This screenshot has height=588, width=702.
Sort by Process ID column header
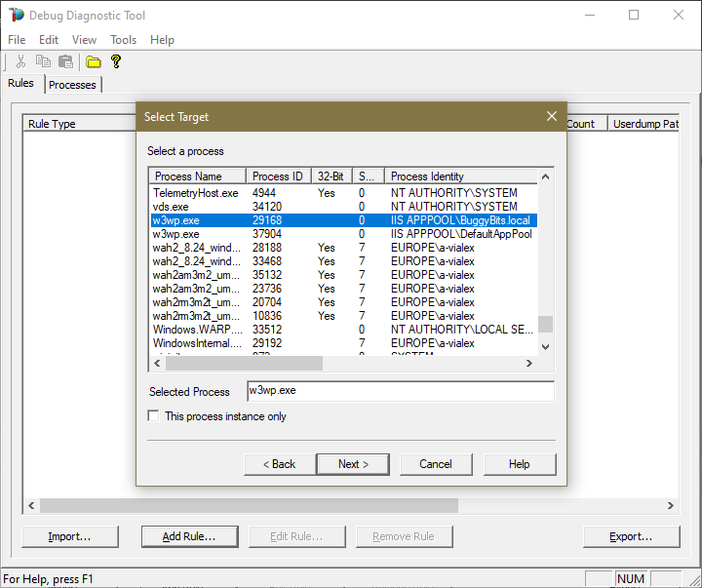tap(279, 176)
